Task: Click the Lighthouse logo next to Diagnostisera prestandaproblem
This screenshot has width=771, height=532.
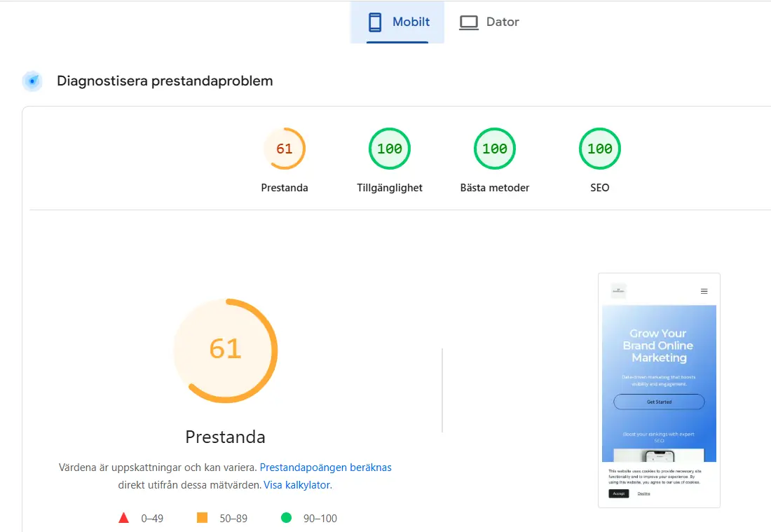Action: point(32,81)
